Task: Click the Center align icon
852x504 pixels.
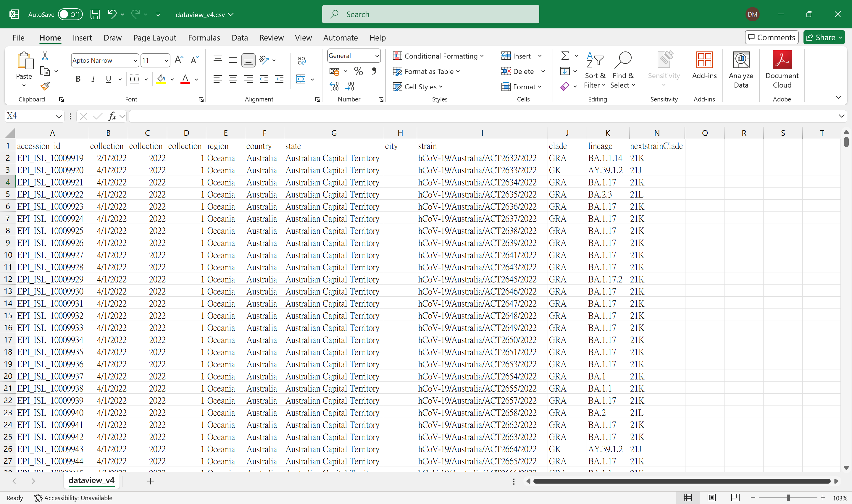Action: coord(233,79)
